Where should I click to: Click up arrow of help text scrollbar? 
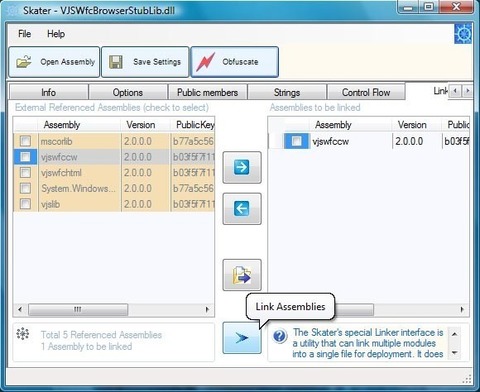pyautogui.click(x=454, y=333)
